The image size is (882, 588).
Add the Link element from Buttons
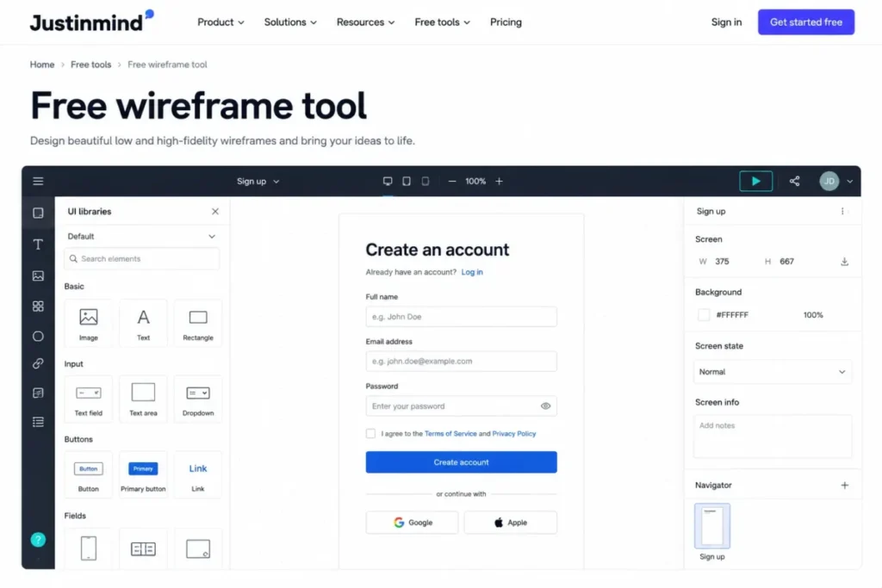tap(198, 474)
